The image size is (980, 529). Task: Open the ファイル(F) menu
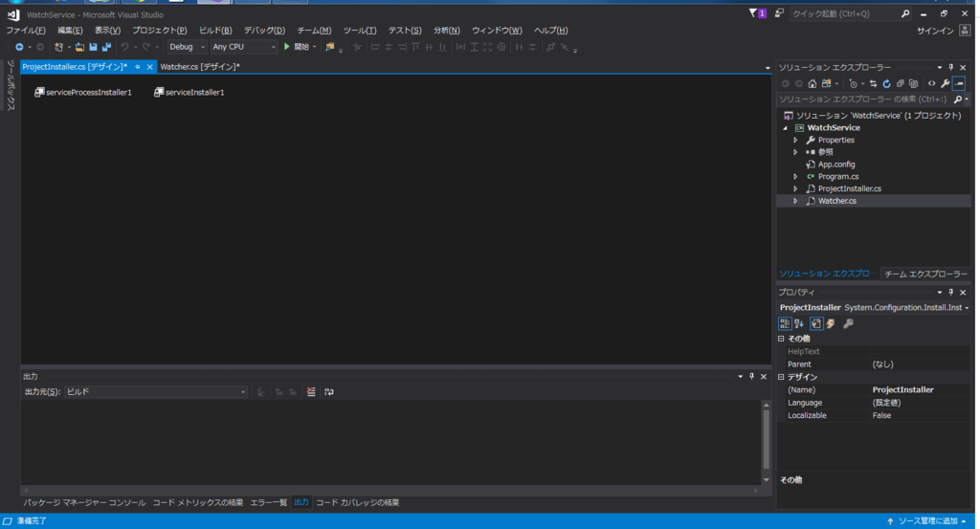(26, 30)
